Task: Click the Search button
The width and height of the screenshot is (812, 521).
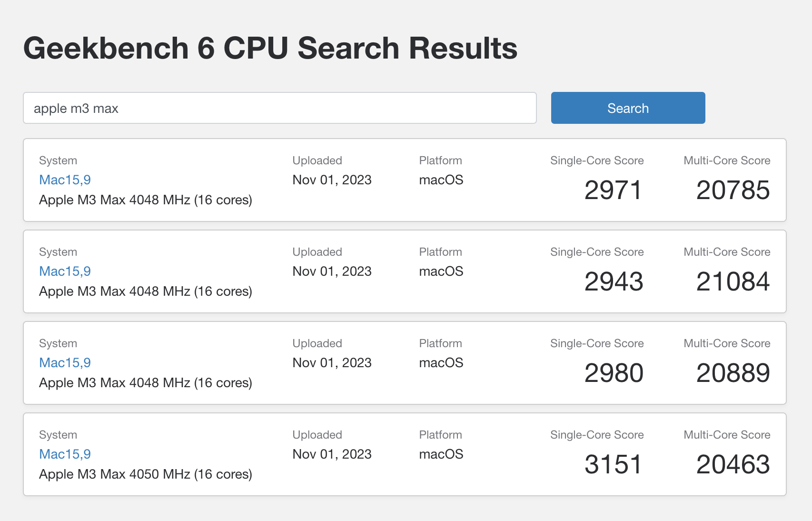Action: click(627, 108)
